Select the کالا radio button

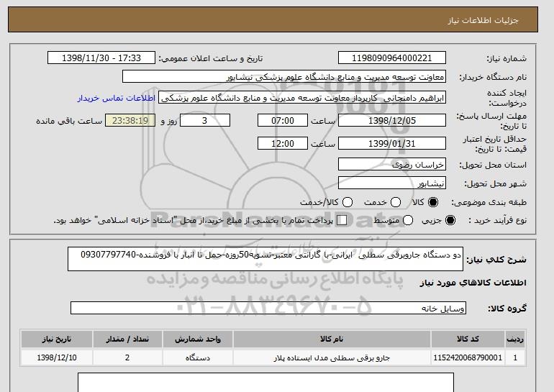(432, 202)
